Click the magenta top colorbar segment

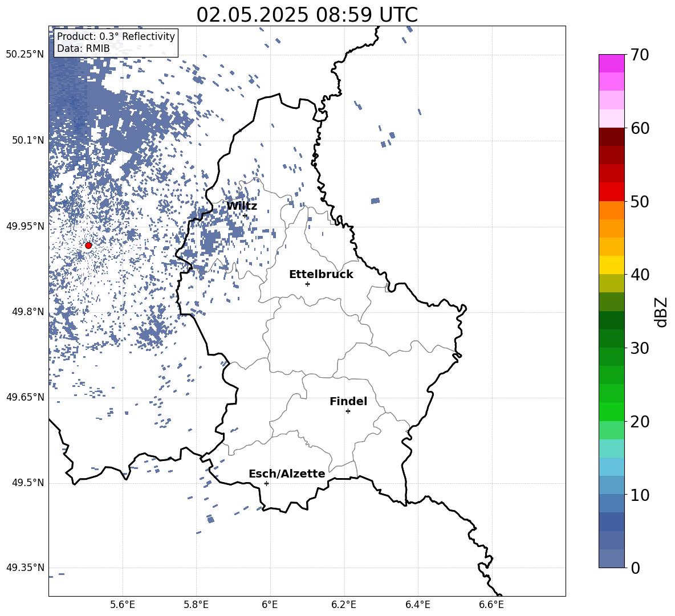click(x=612, y=63)
